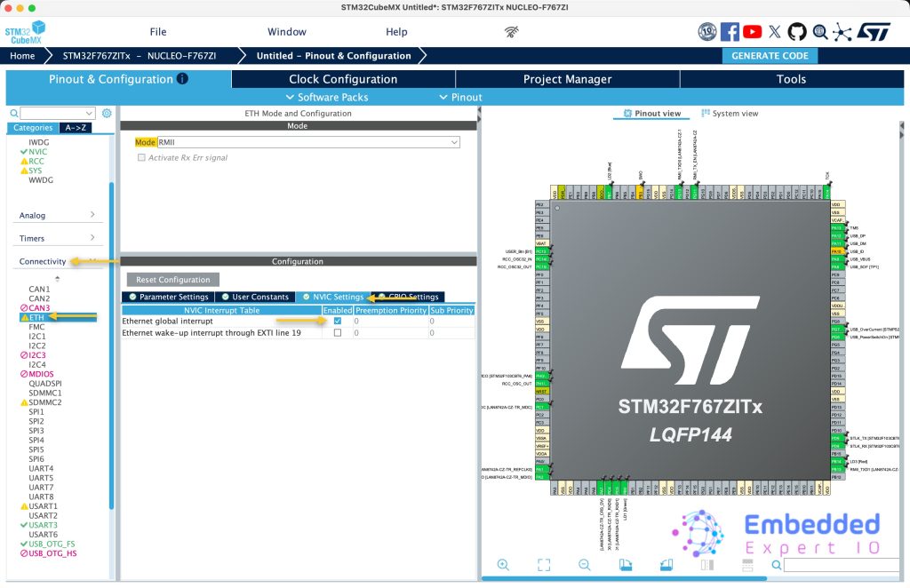Viewport: 910px width, 588px height.
Task: Enable Ethernet wake-up interrupt EXTI line 19
Action: (338, 333)
